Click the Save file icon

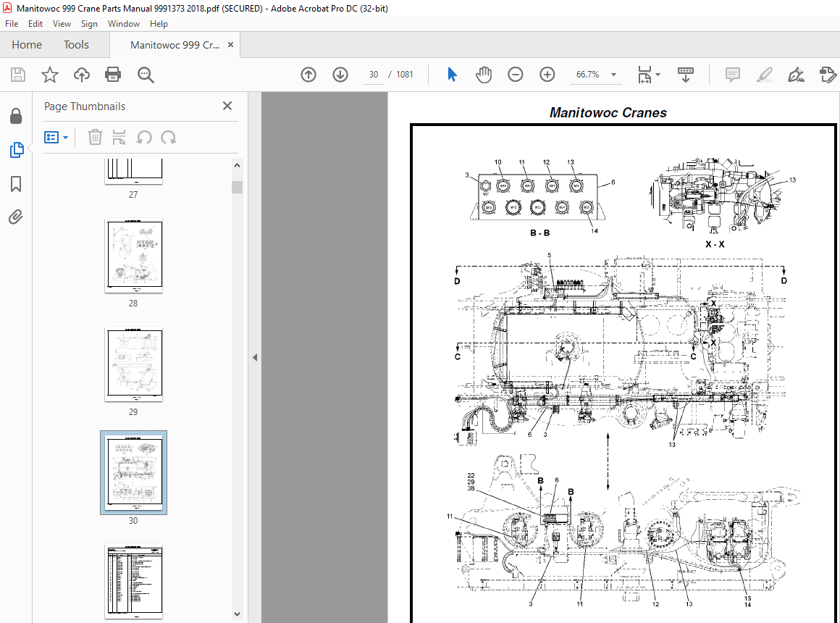18,75
